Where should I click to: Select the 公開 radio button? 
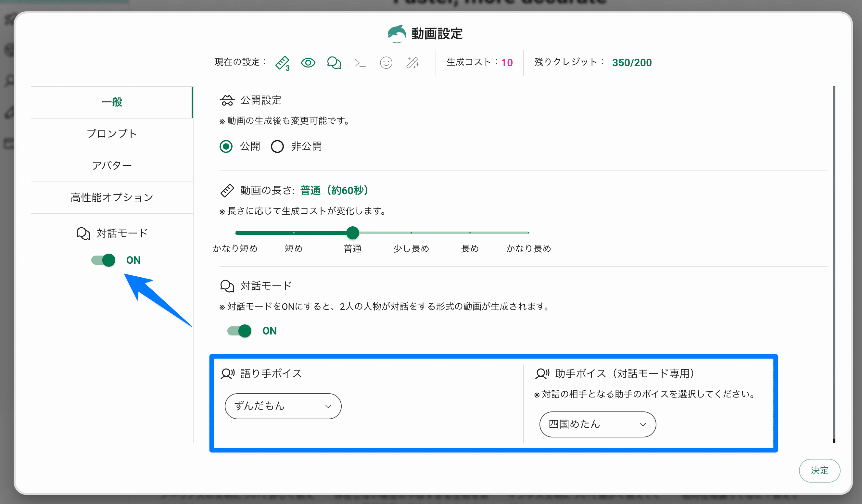click(226, 147)
